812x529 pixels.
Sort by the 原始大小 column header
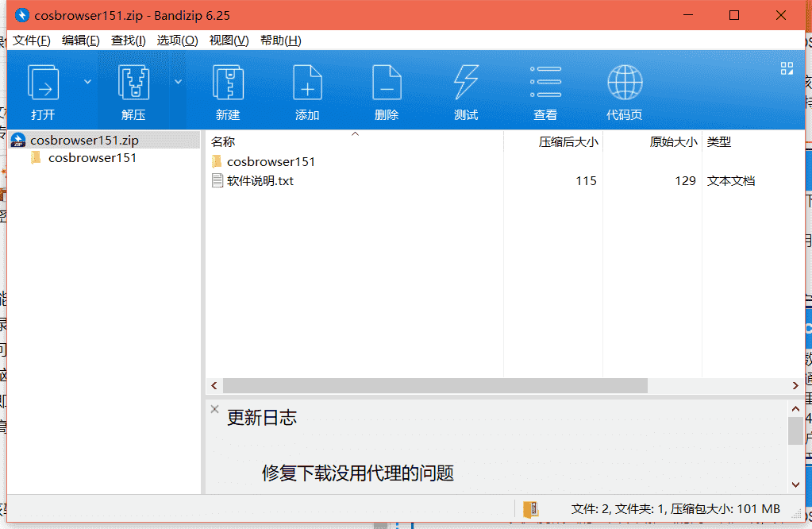673,141
